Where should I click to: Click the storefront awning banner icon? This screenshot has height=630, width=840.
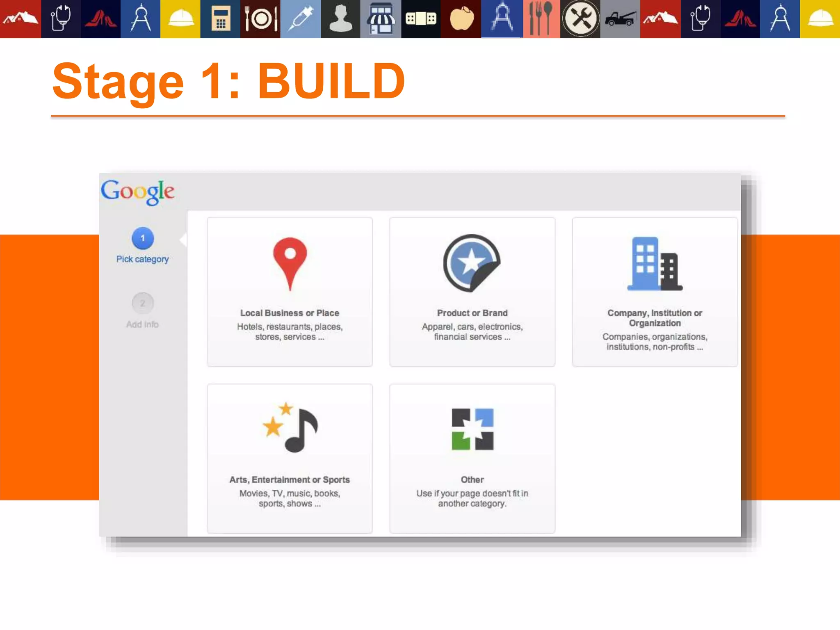[x=381, y=19]
